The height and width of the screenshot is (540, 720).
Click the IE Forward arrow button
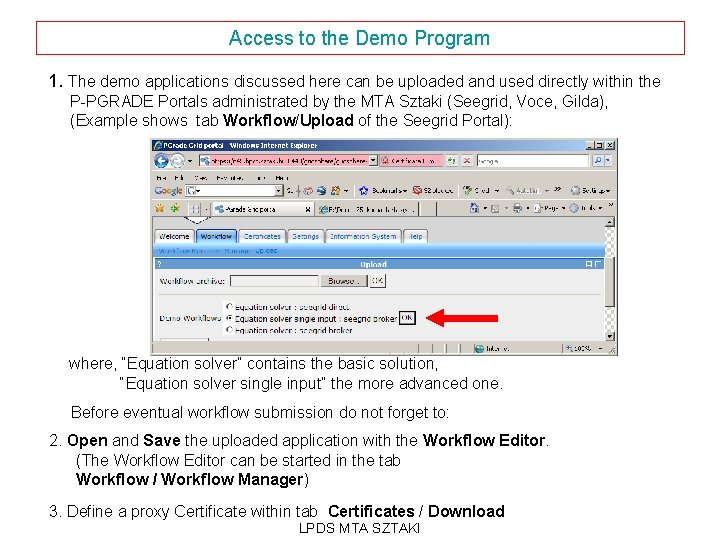point(177,161)
